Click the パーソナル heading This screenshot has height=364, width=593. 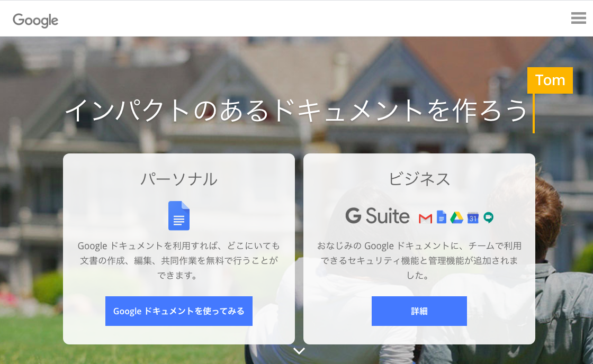[179, 179]
